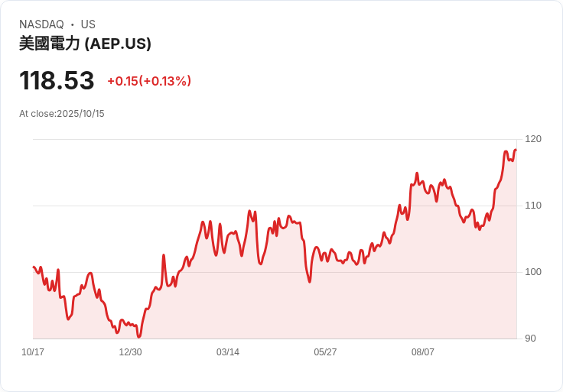
Task: Click the US market label
Action: 88,24
